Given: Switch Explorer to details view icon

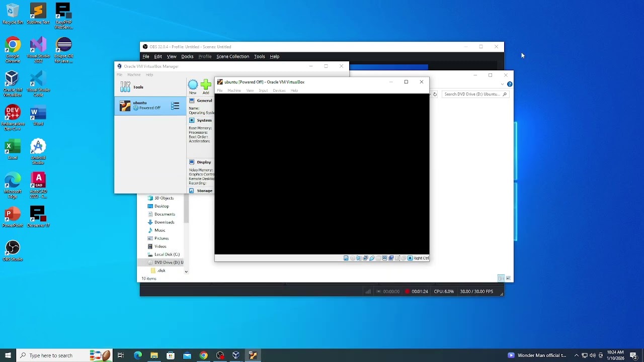Looking at the screenshot, I should tap(501, 279).
